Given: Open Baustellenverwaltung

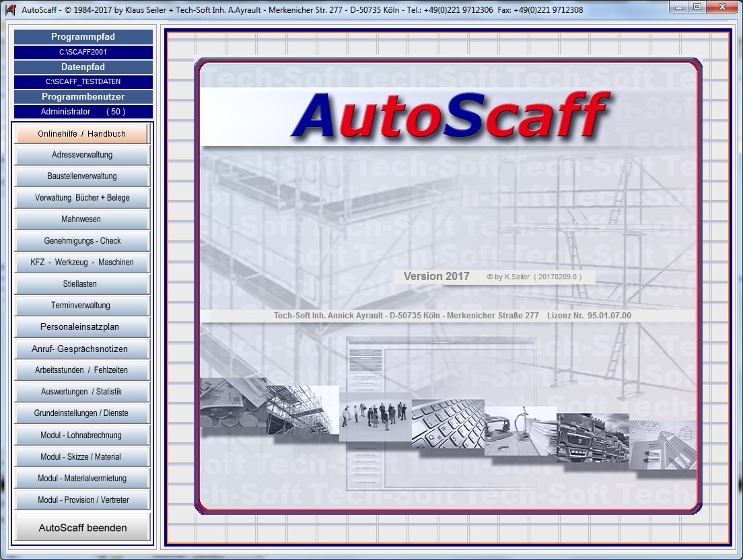Looking at the screenshot, I should click(82, 176).
